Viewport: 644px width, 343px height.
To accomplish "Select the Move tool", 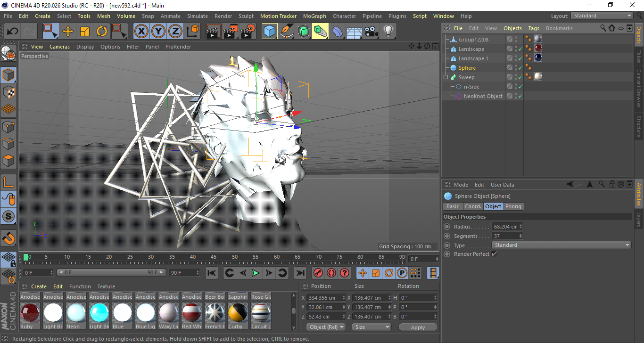I will pyautogui.click(x=68, y=32).
